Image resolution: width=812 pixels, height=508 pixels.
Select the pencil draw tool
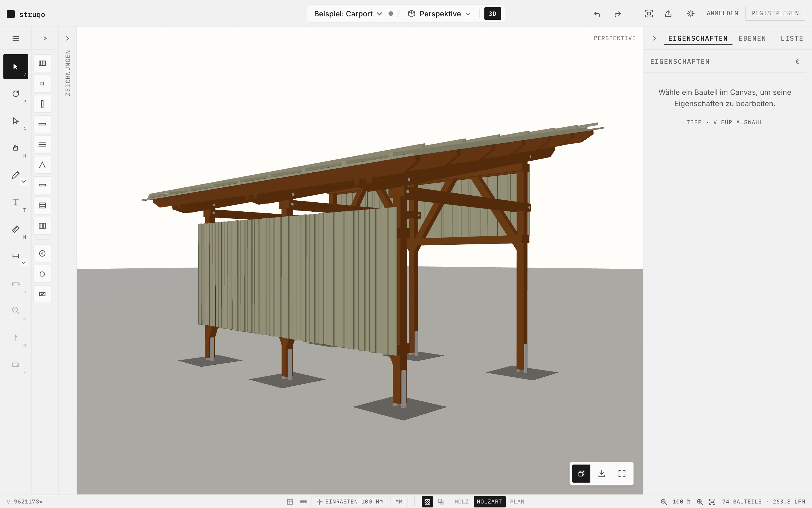(x=16, y=175)
